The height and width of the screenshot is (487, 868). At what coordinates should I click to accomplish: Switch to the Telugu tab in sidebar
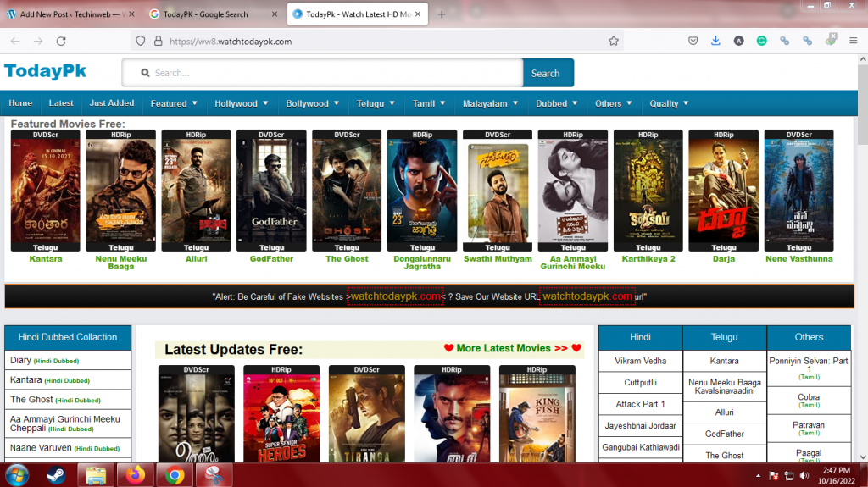point(724,337)
